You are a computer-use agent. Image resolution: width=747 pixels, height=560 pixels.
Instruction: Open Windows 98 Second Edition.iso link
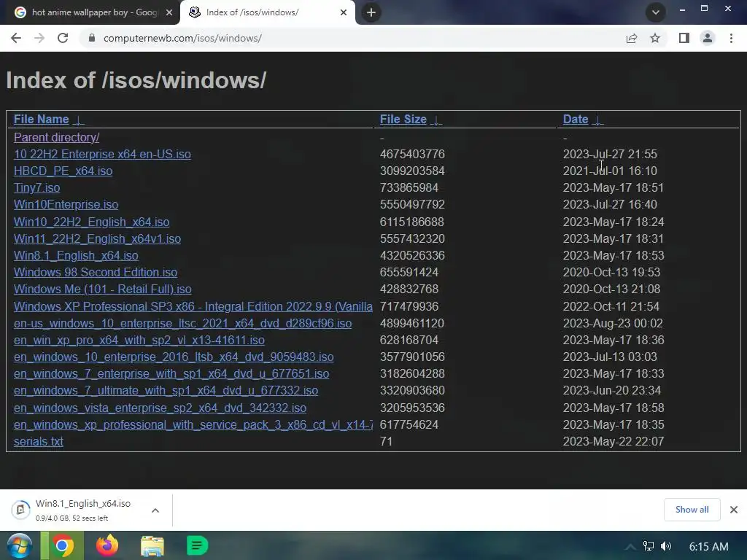(96, 273)
